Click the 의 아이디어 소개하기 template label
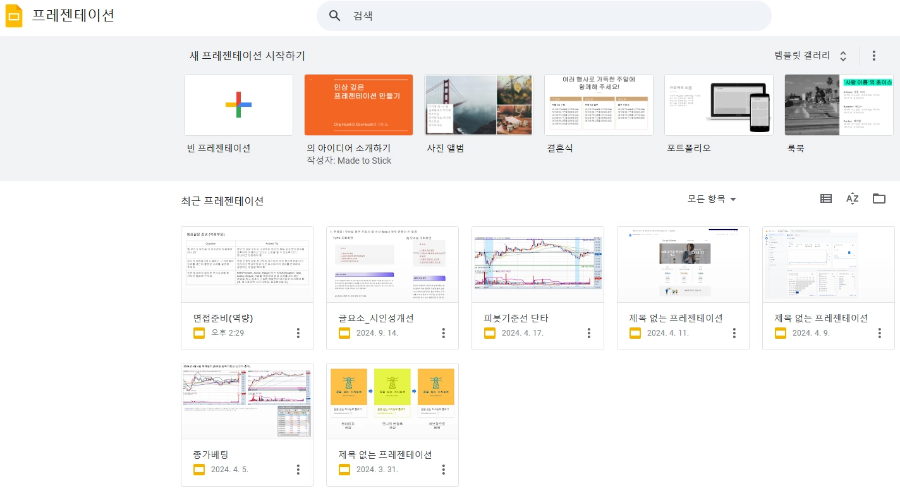The image size is (900, 501). pos(348,148)
